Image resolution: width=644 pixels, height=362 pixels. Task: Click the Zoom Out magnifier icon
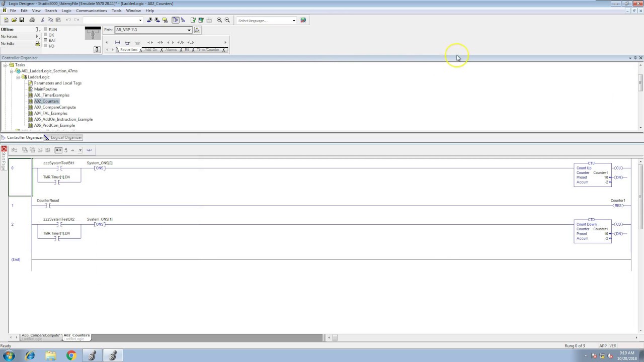point(227,20)
